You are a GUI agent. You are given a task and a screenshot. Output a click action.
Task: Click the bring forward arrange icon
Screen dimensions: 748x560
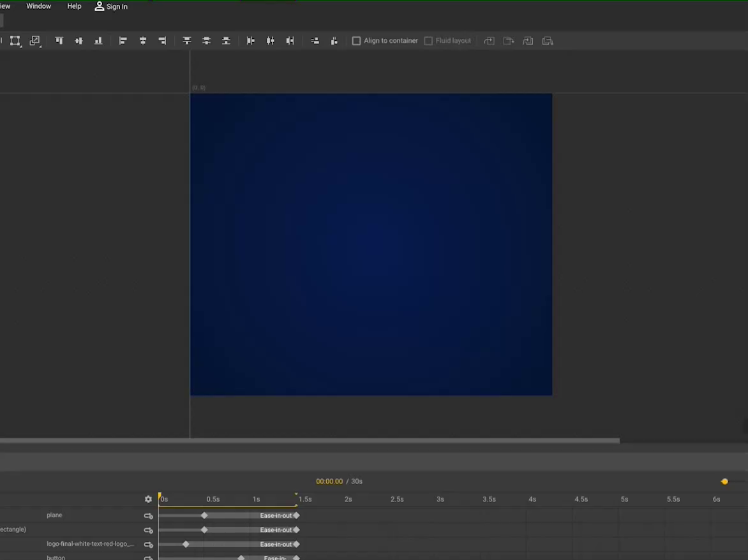point(489,41)
